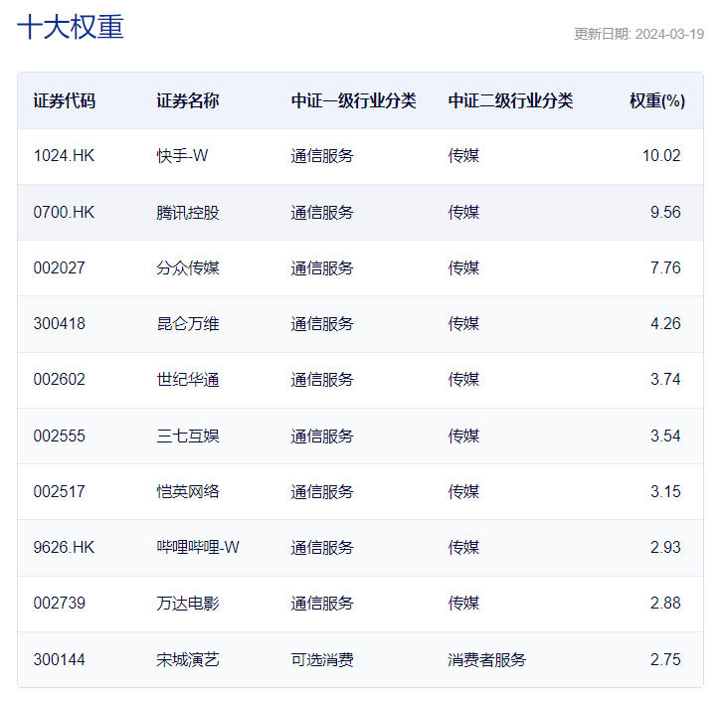Click weight value 10.02
The width and height of the screenshot is (728, 702).
click(661, 155)
